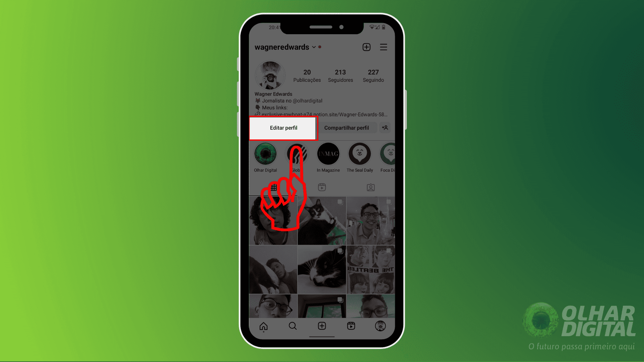
Task: Tap the home icon in bottom navigation
Action: click(x=263, y=326)
